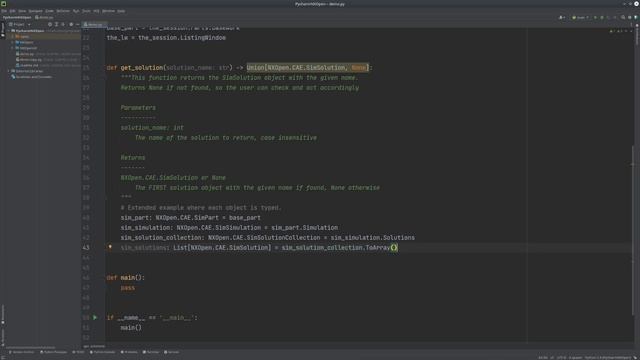Toggle the Structure tool window stripe button
This screenshot has width=640, height=360.
tap(2, 337)
